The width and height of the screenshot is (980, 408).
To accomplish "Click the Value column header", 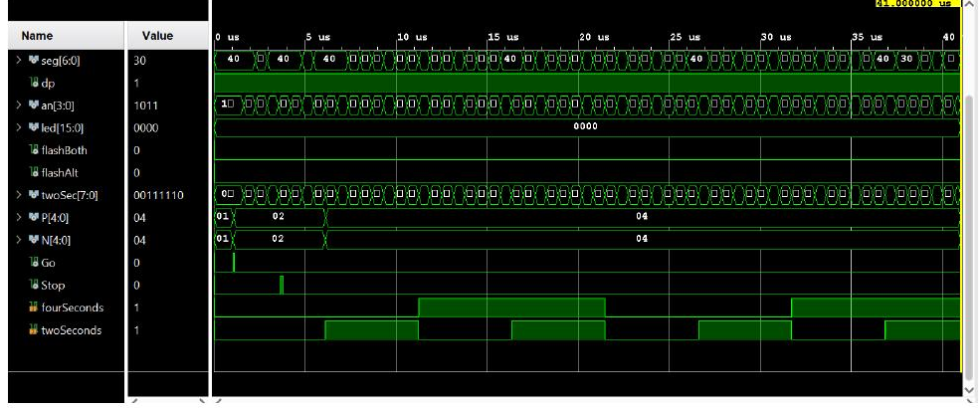I will [167, 36].
